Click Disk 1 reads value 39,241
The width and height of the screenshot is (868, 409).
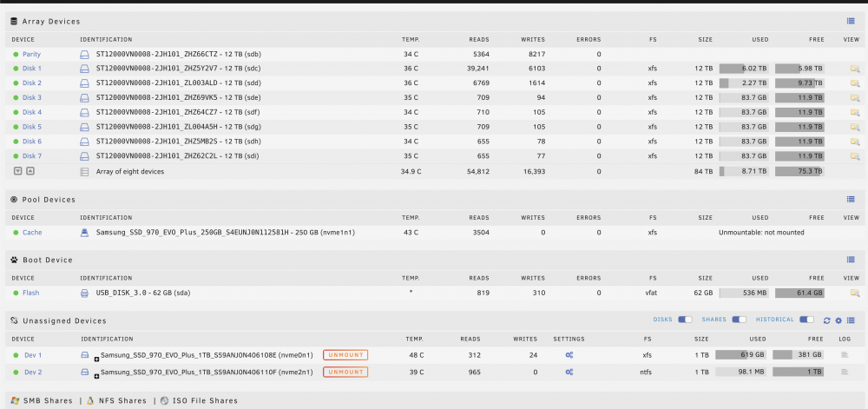(x=478, y=69)
